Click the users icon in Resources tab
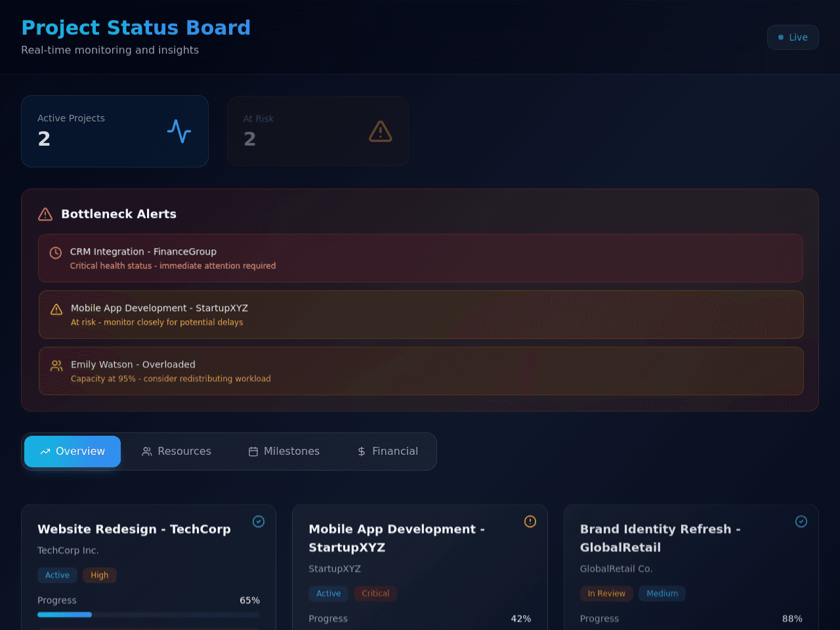The height and width of the screenshot is (630, 840). point(147,451)
